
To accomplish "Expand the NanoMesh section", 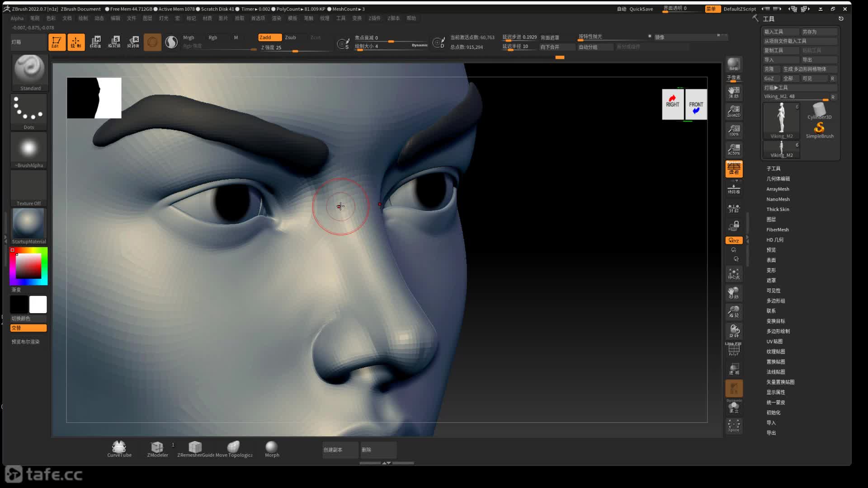I will pyautogui.click(x=778, y=199).
